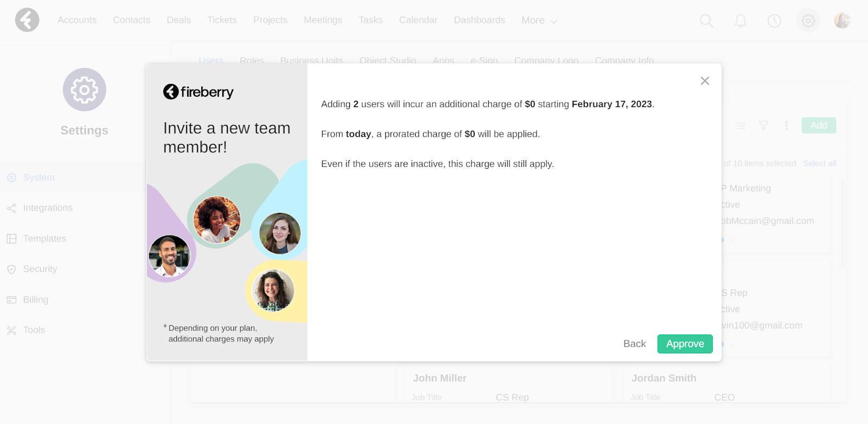This screenshot has width=868, height=424.
Task: Click the bobMccain@gmail.com email text
Action: 768,221
